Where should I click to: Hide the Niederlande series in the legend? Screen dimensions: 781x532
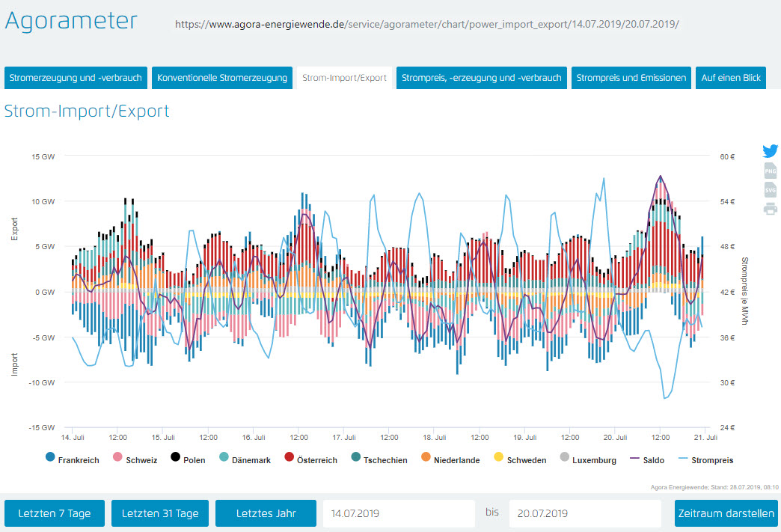coord(450,459)
